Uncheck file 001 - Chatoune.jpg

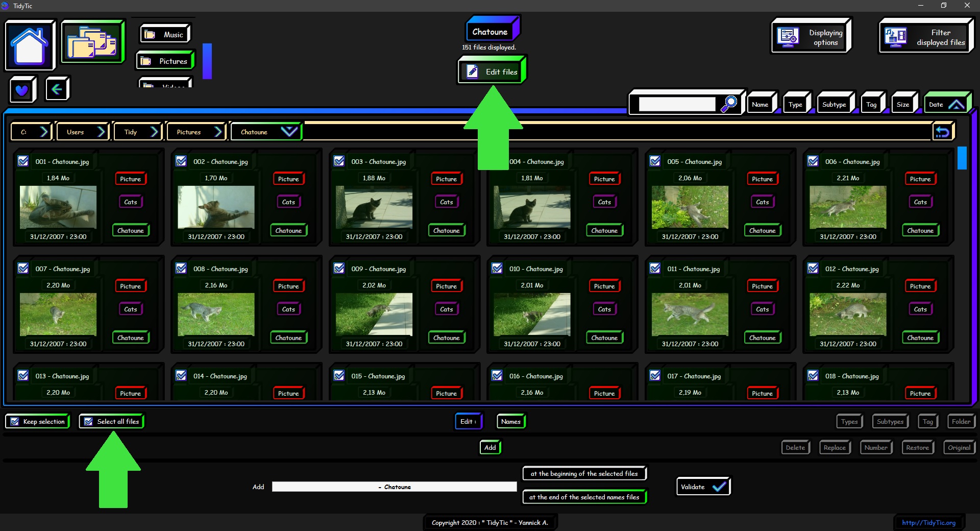pos(23,161)
